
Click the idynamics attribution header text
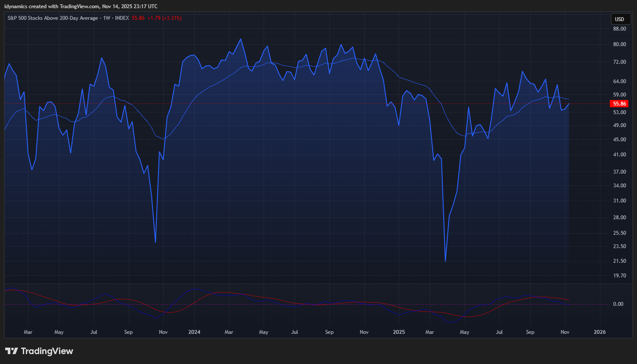(81, 6)
